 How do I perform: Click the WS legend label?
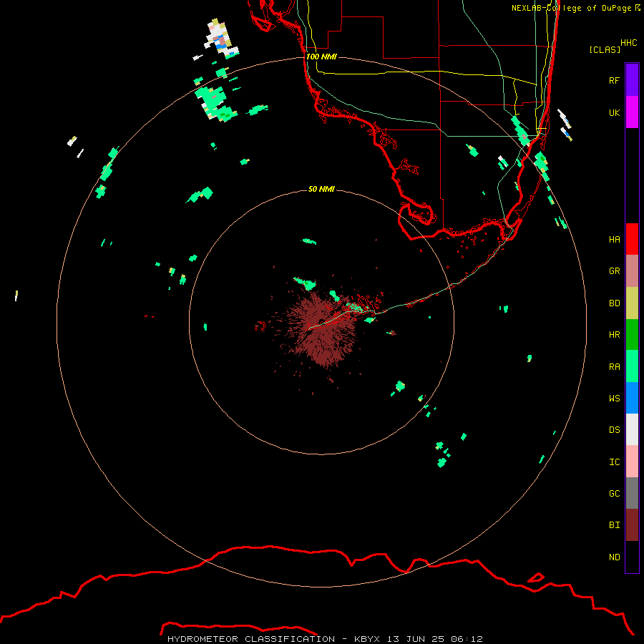pos(614,399)
